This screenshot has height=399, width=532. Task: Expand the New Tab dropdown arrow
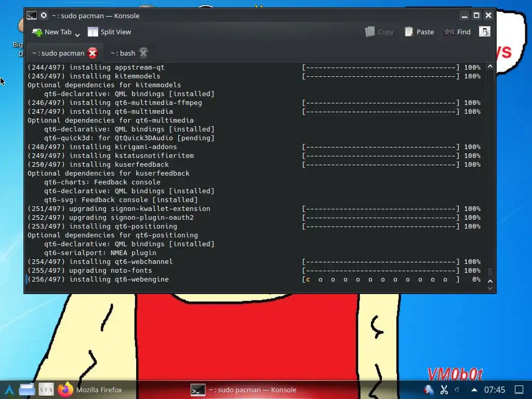click(77, 34)
